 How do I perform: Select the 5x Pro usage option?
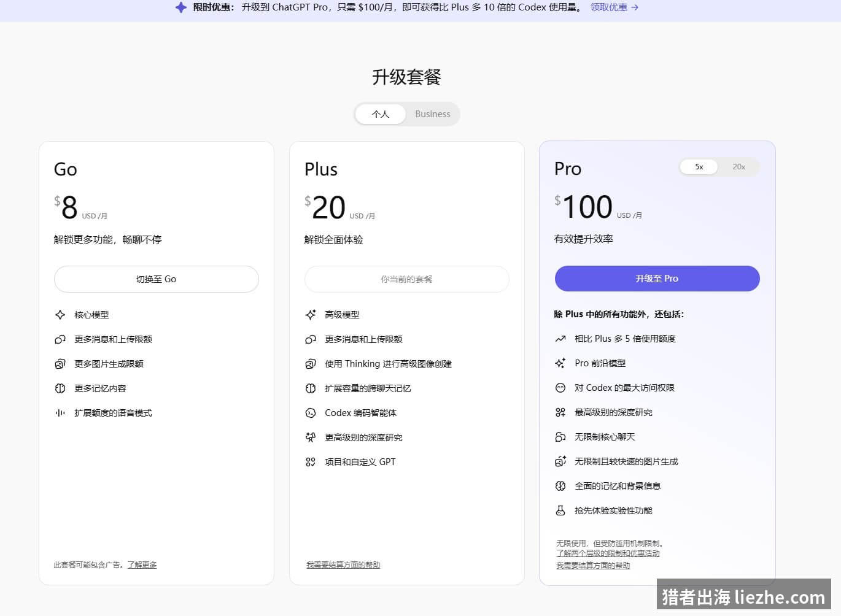coord(699,167)
